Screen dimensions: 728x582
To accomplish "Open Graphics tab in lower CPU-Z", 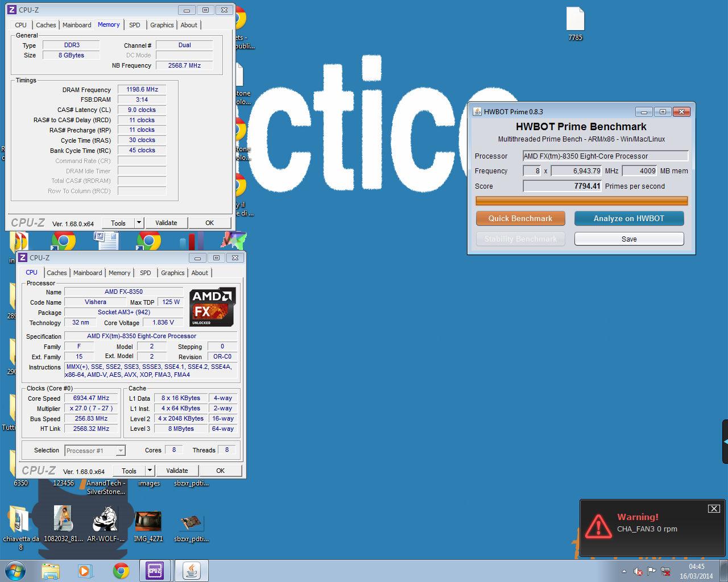I will pos(173,273).
